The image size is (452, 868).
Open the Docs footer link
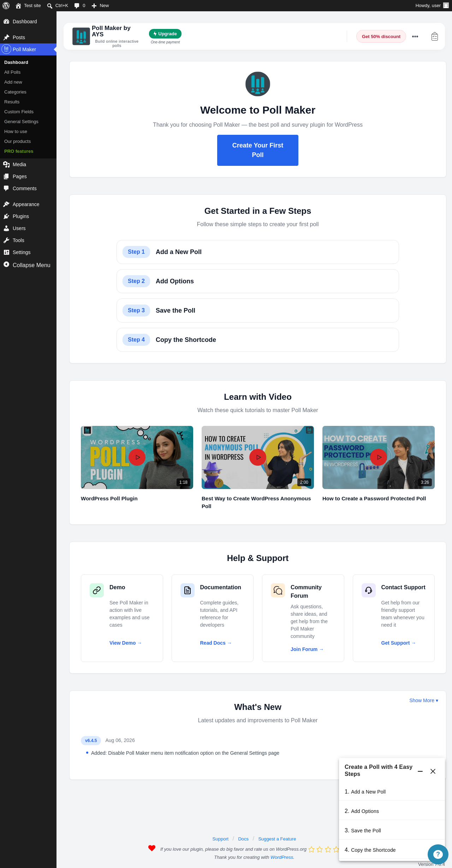pyautogui.click(x=243, y=839)
